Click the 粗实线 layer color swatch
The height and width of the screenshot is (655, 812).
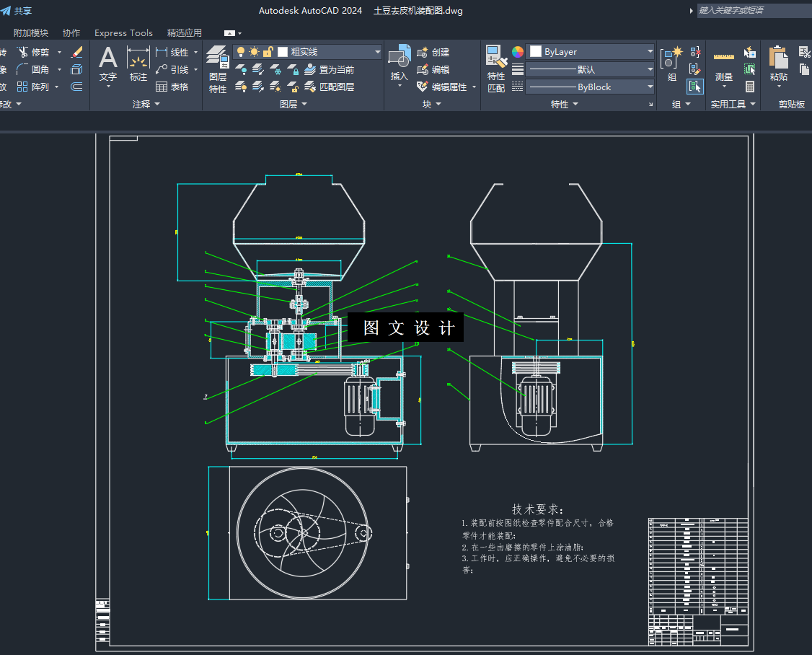tap(283, 52)
